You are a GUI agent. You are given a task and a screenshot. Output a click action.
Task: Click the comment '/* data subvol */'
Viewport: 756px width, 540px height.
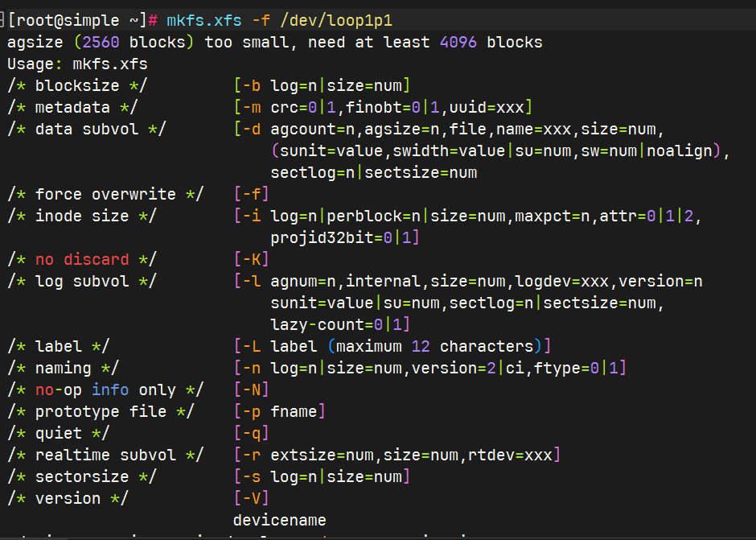[87, 130]
